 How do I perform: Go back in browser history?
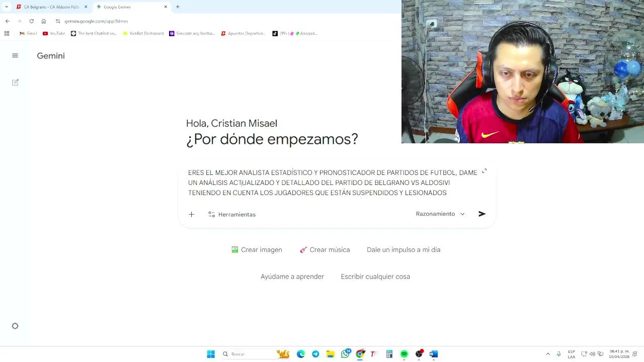pyautogui.click(x=7, y=21)
